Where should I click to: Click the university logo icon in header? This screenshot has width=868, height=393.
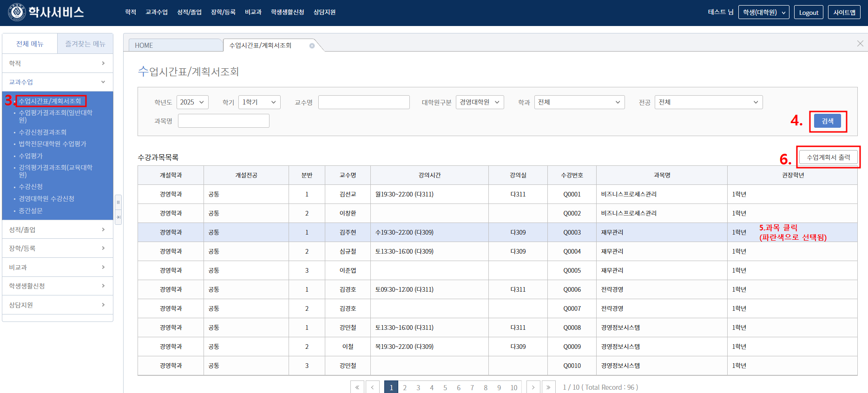[17, 12]
